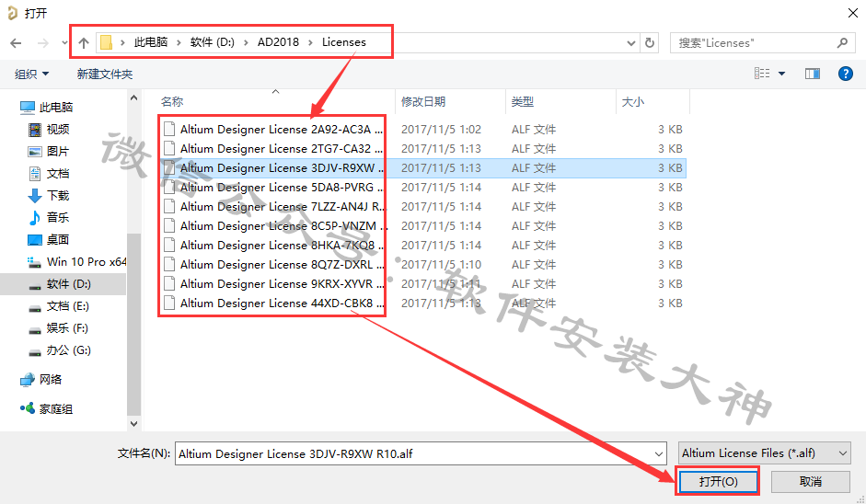Select license file 7LZZ-AN4J
Viewport: 866px width, 504px height.
coord(423,206)
